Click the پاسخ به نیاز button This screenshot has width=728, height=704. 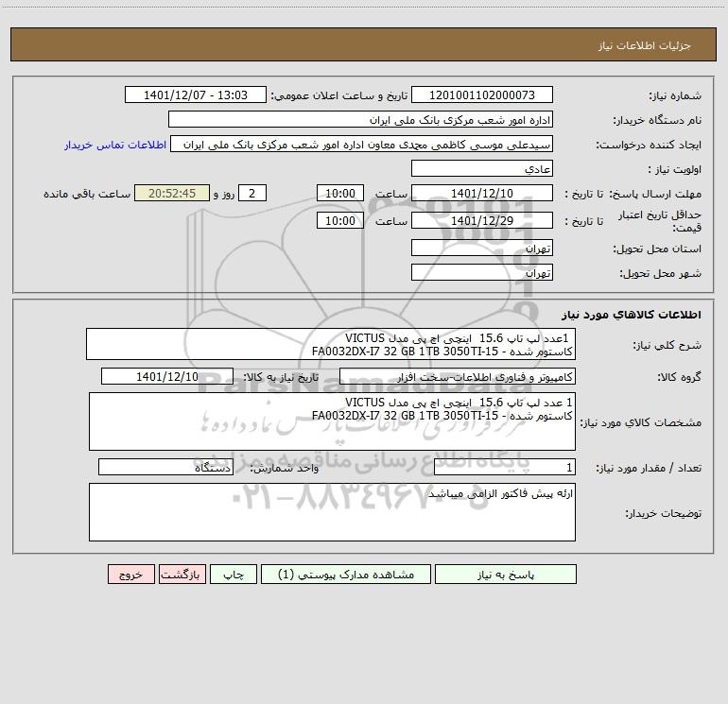[x=506, y=574]
